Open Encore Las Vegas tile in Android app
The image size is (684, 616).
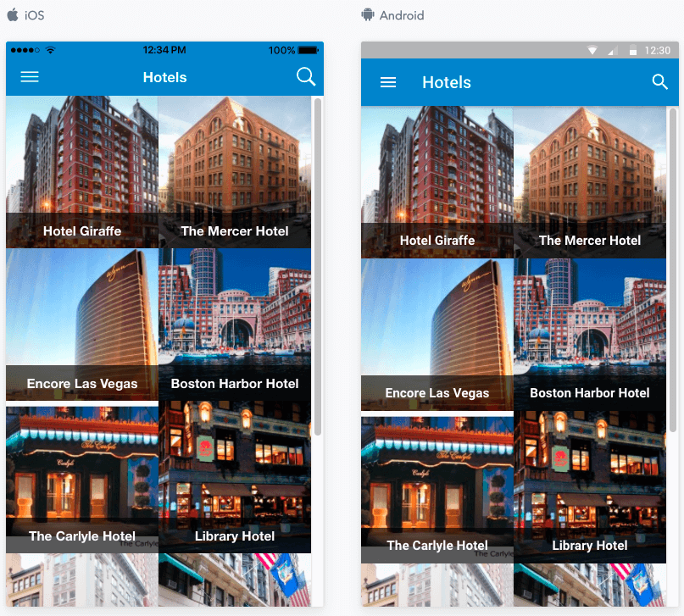[437, 335]
